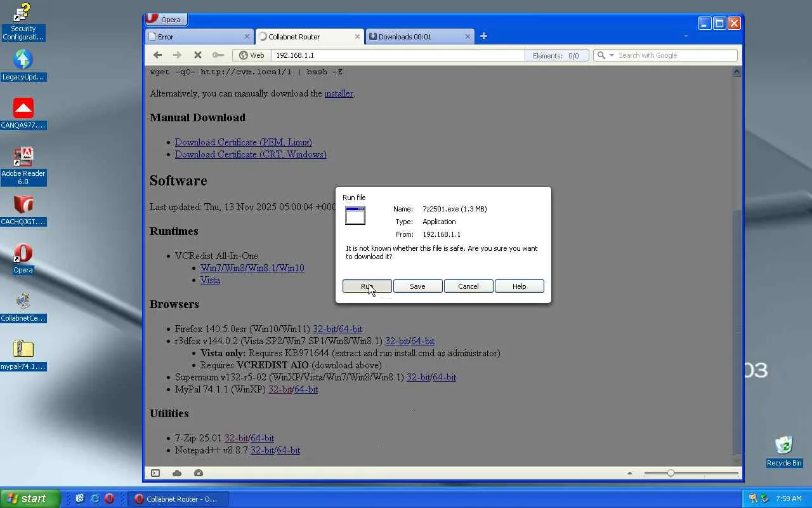
Task: Click the Show Desktop quick launch icon
Action: tap(80, 498)
